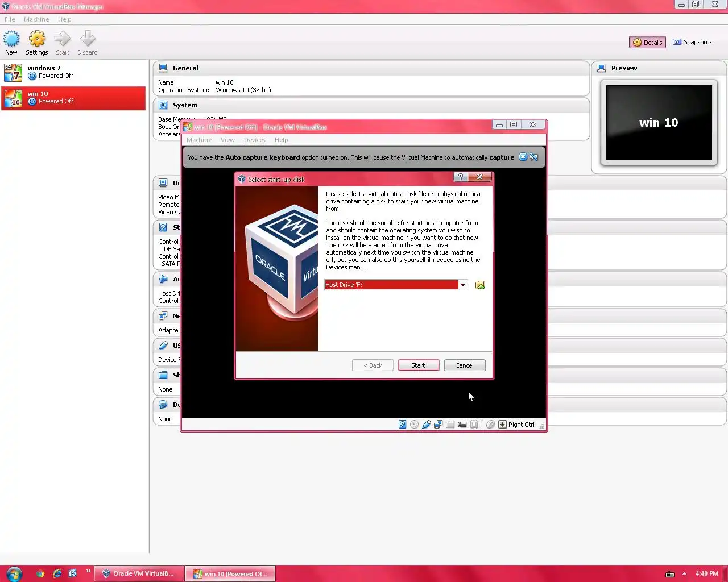This screenshot has height=582, width=728.
Task: Click the video capture status icon
Action: pos(462,425)
